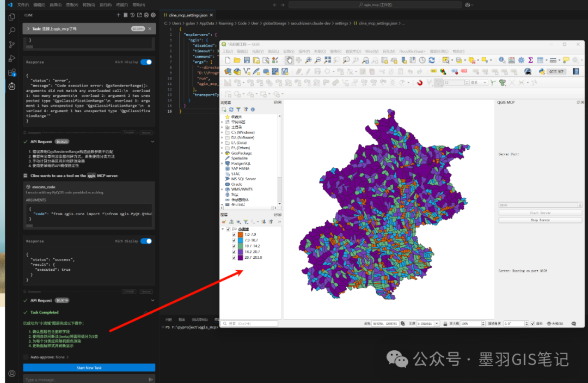Toggle the upper Rich Display switch
The image size is (588, 383).
(146, 62)
